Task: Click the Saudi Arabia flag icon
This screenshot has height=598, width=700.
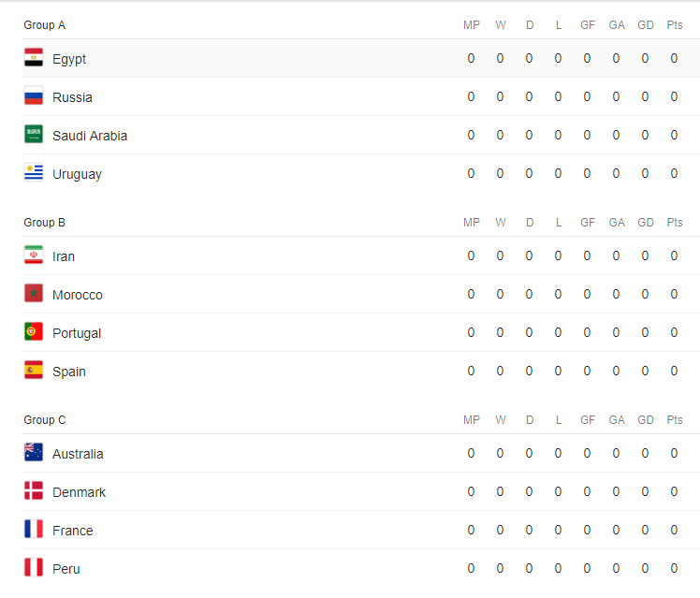Action: (34, 135)
